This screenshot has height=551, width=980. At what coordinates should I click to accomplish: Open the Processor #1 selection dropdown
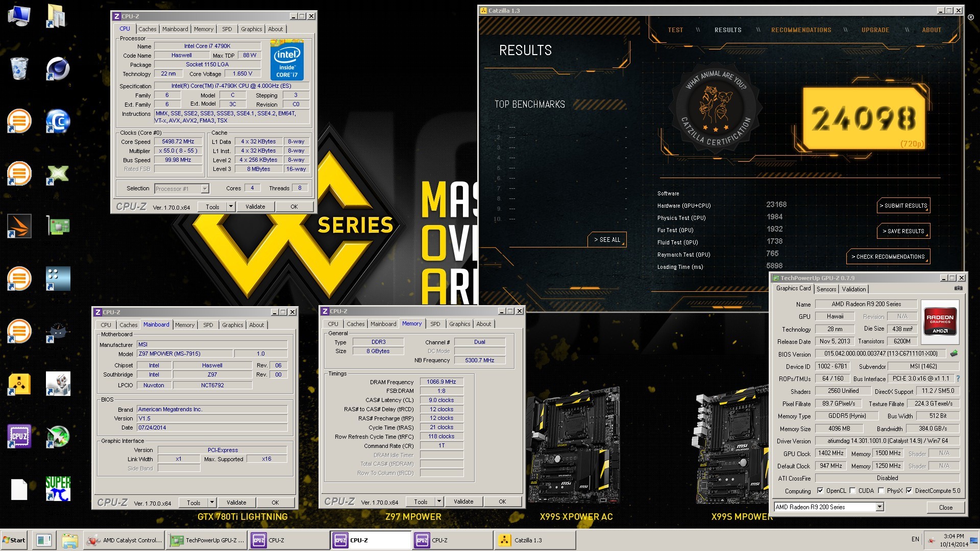[182, 189]
